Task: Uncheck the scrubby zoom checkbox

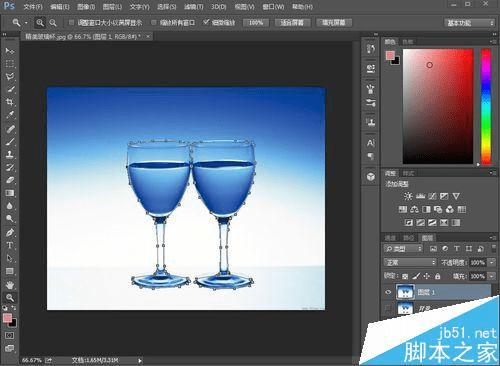Action: pos(206,22)
